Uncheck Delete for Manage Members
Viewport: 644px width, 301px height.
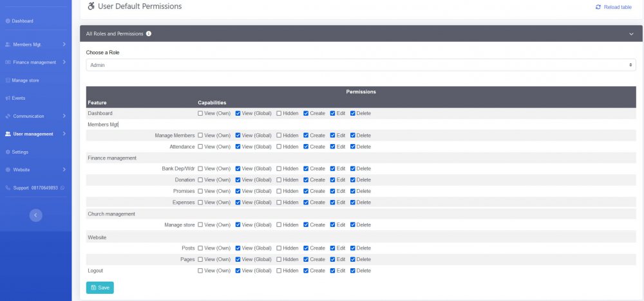(x=353, y=136)
